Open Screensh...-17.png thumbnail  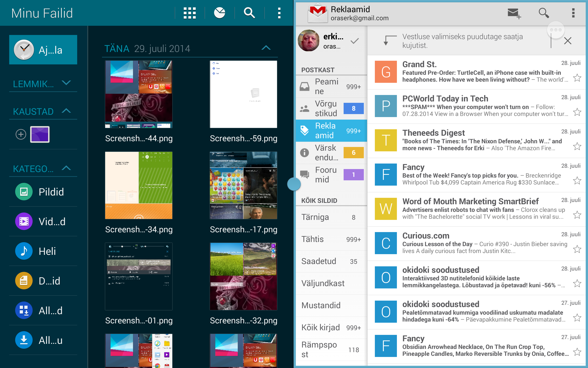point(243,185)
